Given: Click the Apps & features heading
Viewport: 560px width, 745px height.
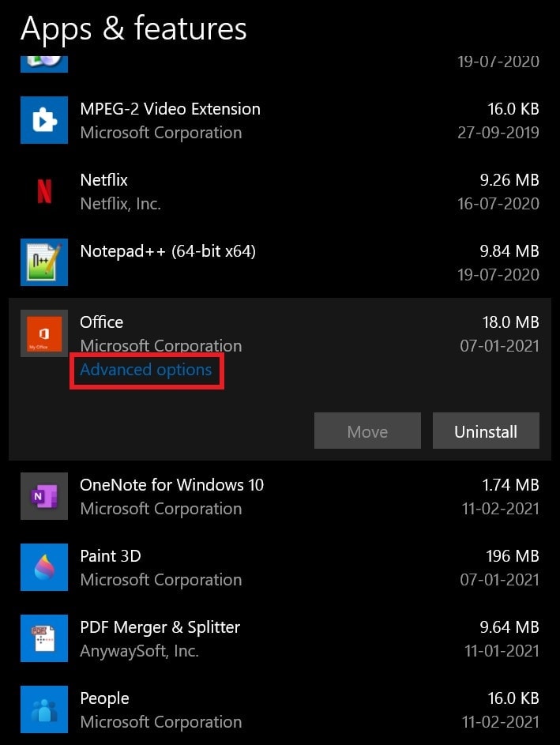Looking at the screenshot, I should [133, 28].
